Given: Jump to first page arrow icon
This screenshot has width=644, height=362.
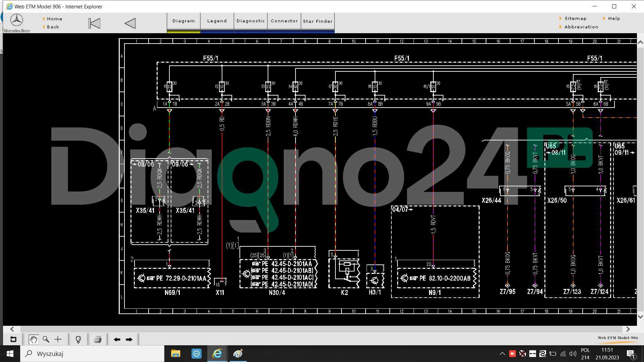Looking at the screenshot, I should [94, 23].
